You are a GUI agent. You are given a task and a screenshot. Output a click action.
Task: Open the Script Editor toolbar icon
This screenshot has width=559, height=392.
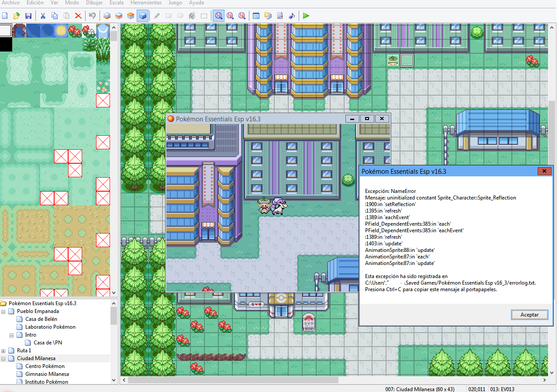point(280,16)
